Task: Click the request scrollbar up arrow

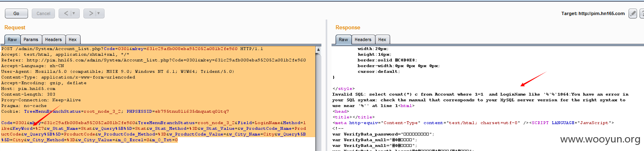Action: 318,49
